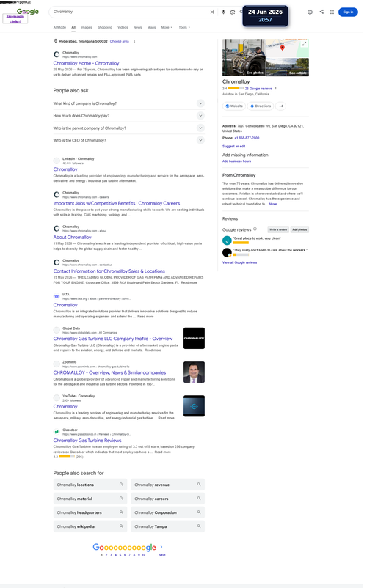Click the Next page link

(161, 554)
